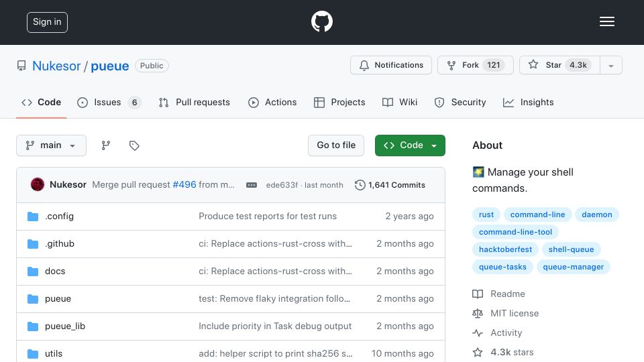Screen dimensions: 644x362
Task: Click the docs folder icon
Action: 33,271
